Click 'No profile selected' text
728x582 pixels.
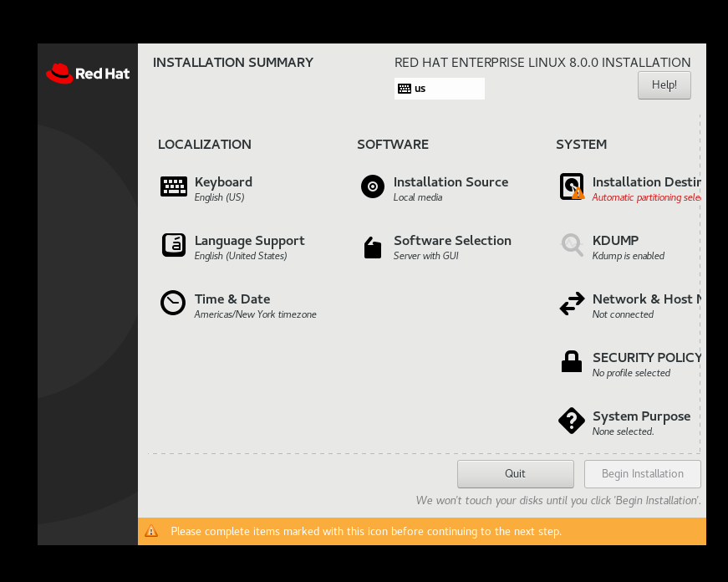pyautogui.click(x=631, y=373)
